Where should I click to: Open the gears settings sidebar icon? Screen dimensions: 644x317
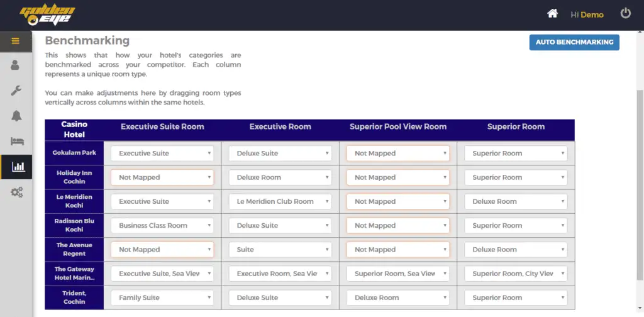pos(17,192)
